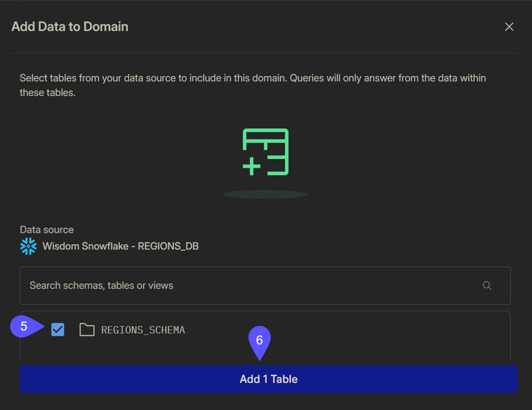Click the Data source label
This screenshot has height=410, width=532.
[x=47, y=229]
